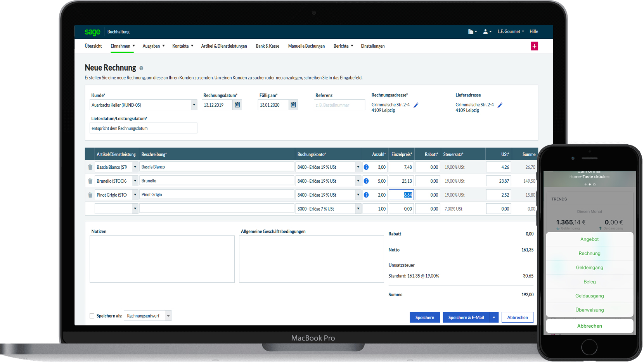
Task: Expand the Kunde dropdown
Action: (x=194, y=105)
